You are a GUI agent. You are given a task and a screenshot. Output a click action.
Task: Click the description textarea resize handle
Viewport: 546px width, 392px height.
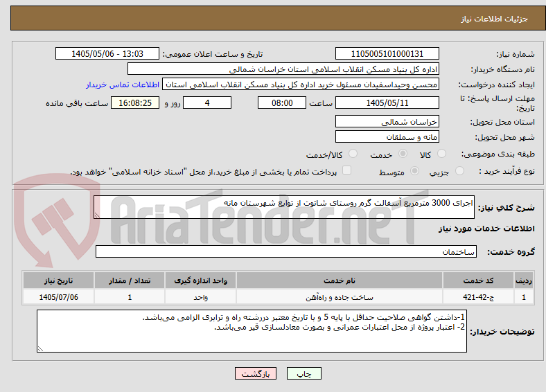click(97, 215)
